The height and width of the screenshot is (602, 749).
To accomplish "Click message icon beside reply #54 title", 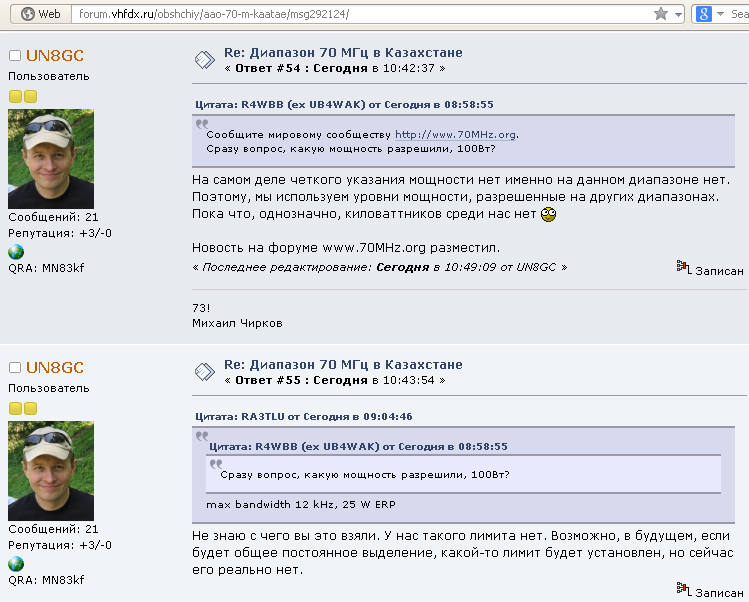I will [x=204, y=60].
